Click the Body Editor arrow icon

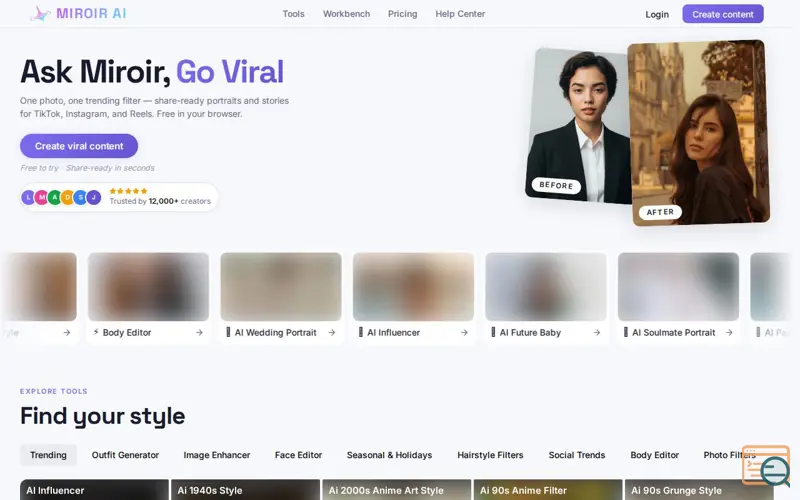pyautogui.click(x=199, y=333)
